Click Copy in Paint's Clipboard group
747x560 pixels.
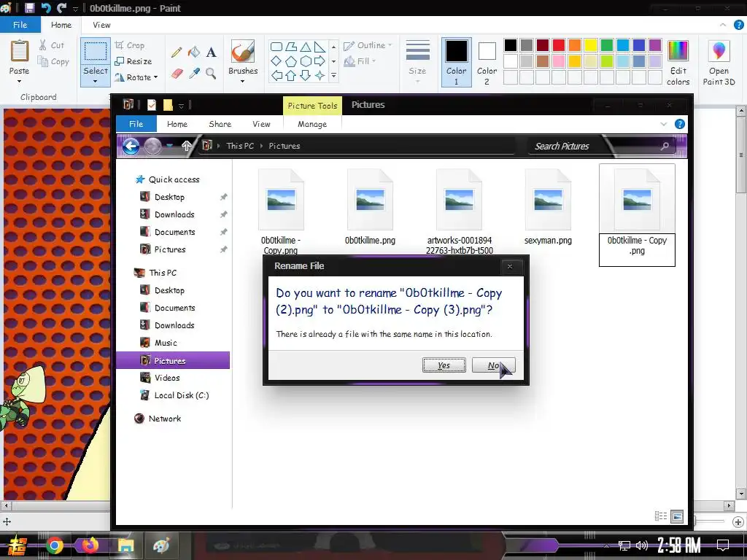point(53,61)
